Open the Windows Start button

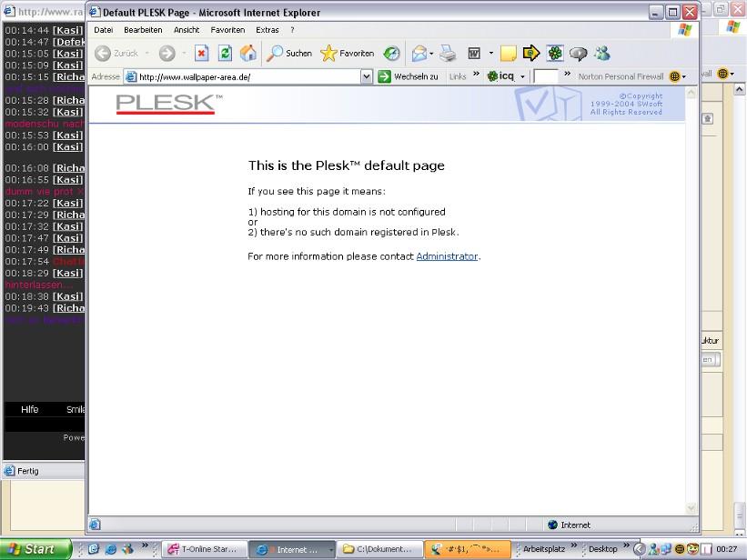36,549
